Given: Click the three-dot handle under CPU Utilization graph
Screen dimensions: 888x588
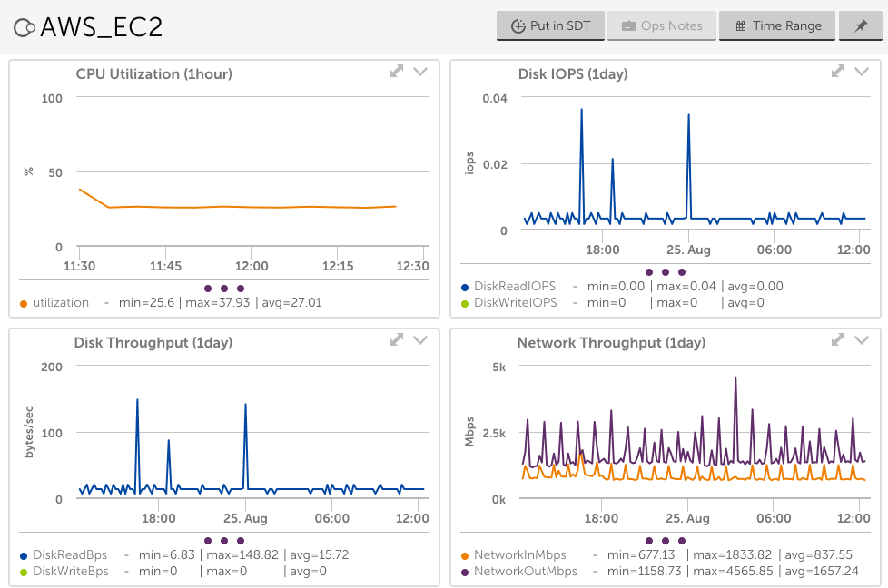Looking at the screenshot, I should (224, 289).
